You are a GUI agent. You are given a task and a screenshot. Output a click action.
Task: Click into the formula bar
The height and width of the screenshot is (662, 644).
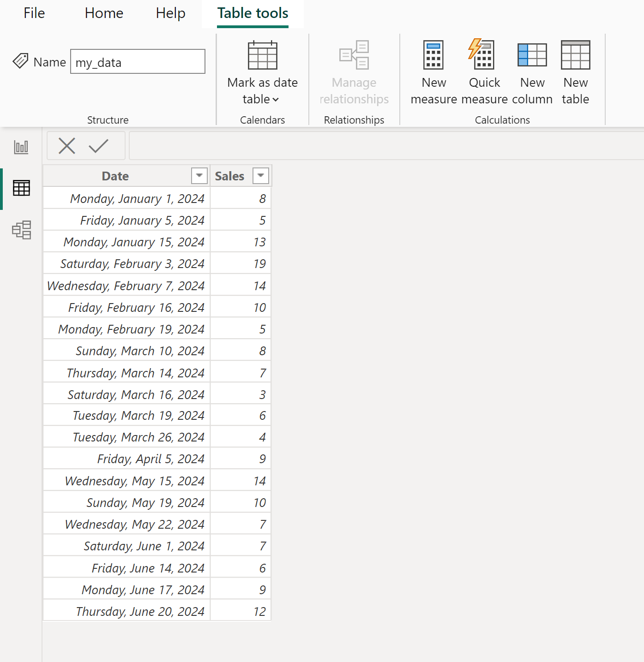coord(386,146)
